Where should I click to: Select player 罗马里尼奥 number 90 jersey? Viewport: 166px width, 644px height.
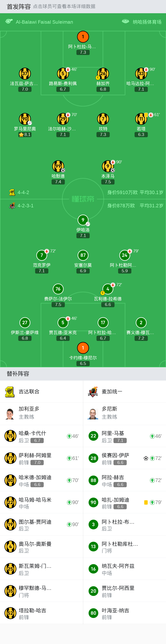[25, 119]
